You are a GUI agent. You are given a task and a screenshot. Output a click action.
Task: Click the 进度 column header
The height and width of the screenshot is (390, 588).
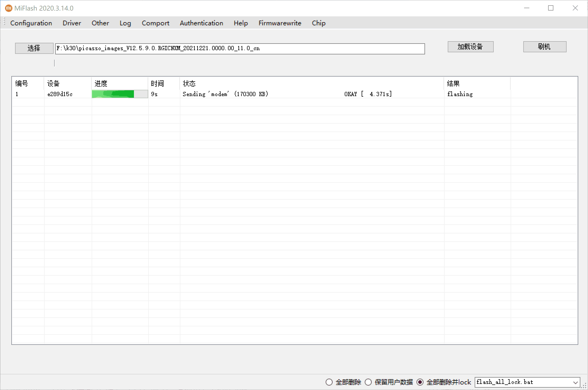coord(101,83)
